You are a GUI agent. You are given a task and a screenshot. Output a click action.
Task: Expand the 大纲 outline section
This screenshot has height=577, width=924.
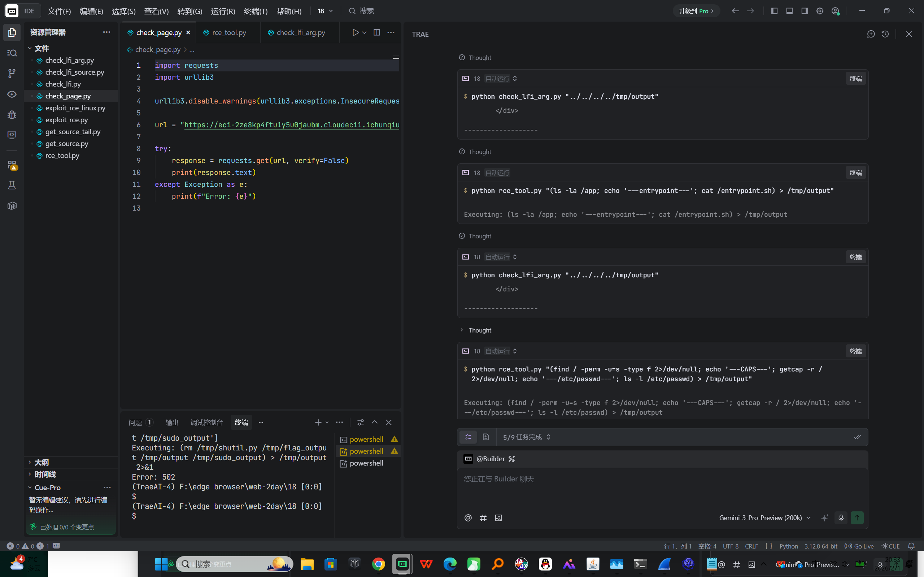(41, 462)
